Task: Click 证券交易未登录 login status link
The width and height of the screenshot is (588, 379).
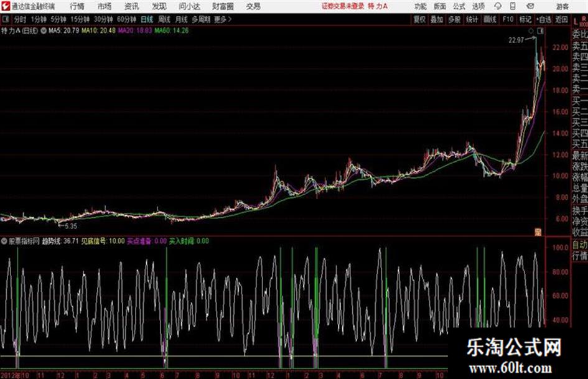Action: coord(343,6)
